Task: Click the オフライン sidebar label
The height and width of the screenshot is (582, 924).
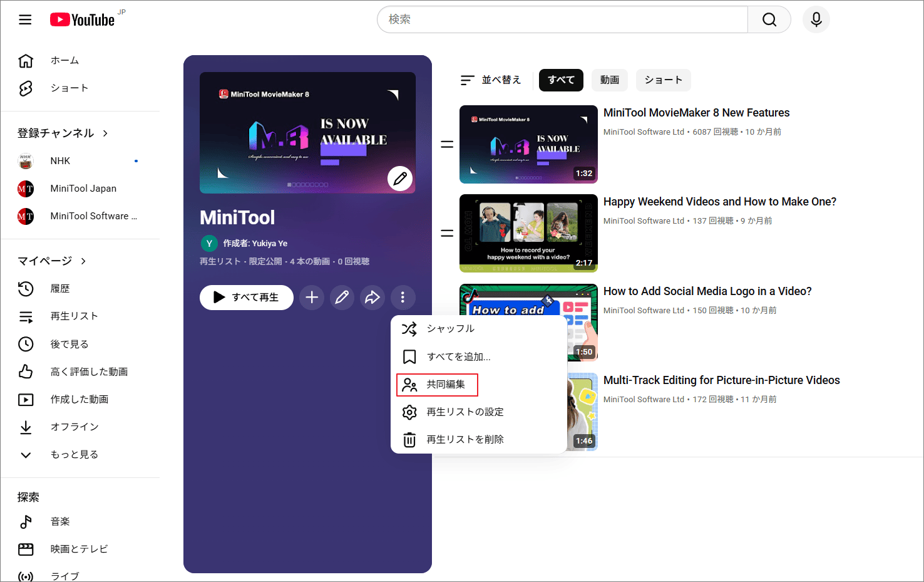Action: click(74, 427)
